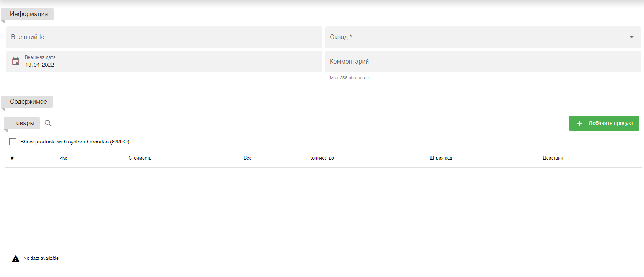Open product search magnifier icon
Screen dimensions: 644x277
[48, 123]
